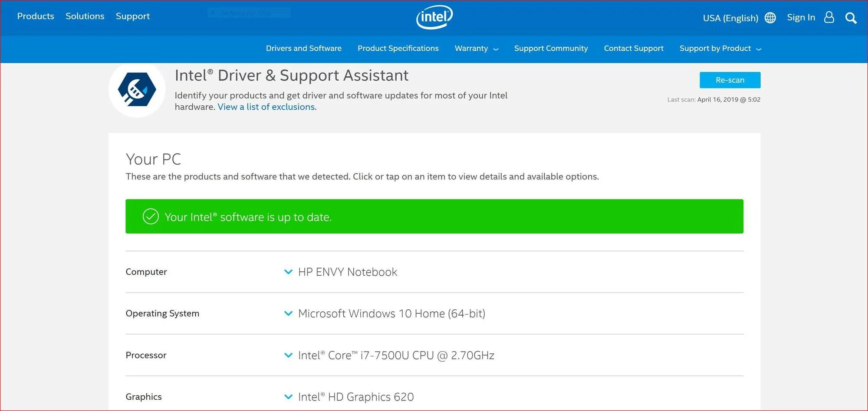Click the Intel logo
Image resolution: width=868 pixels, height=411 pixels.
tap(434, 17)
